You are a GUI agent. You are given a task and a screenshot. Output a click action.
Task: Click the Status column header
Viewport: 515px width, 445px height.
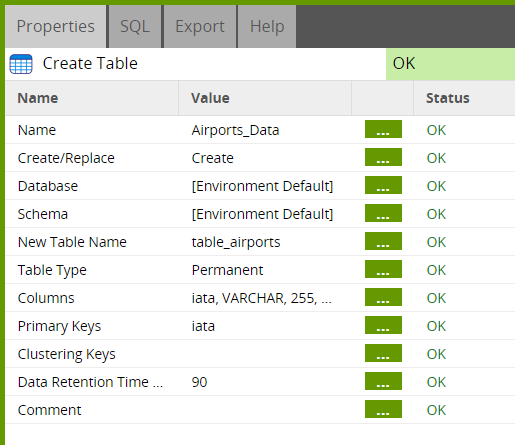[x=448, y=98]
